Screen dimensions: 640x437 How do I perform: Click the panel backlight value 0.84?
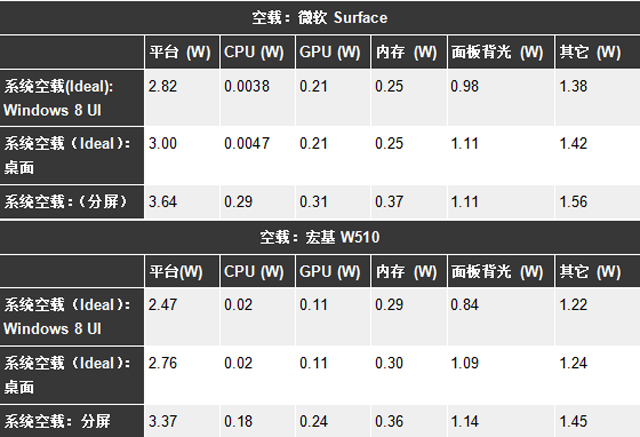[x=465, y=306]
